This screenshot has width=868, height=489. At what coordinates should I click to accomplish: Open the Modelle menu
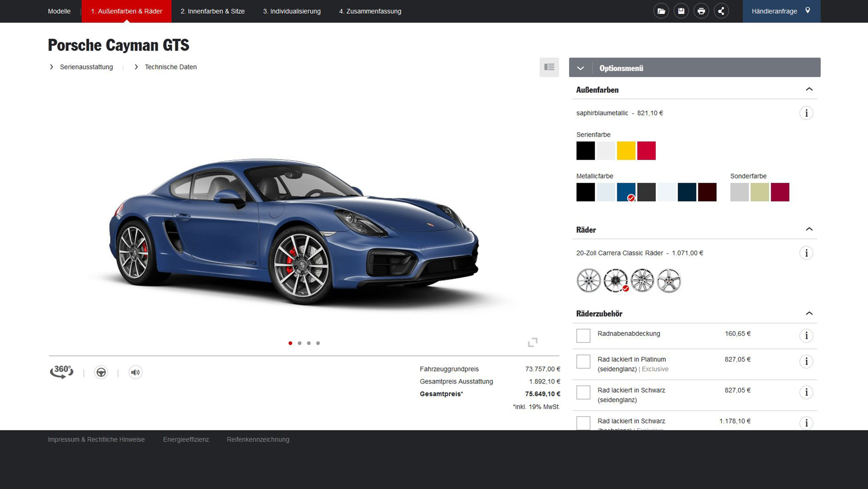59,11
